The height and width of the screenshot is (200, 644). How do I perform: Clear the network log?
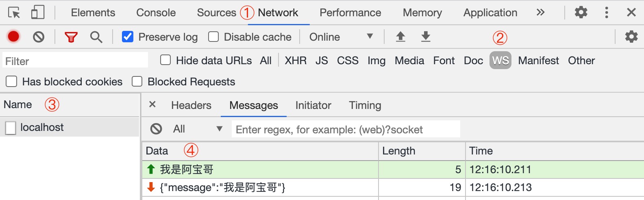[39, 37]
